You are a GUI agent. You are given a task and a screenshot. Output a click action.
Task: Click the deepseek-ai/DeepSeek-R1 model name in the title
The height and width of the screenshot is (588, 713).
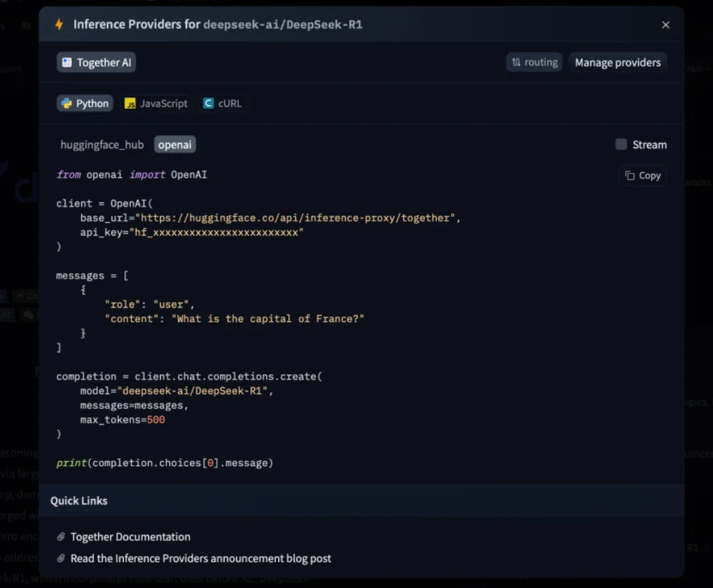point(282,24)
